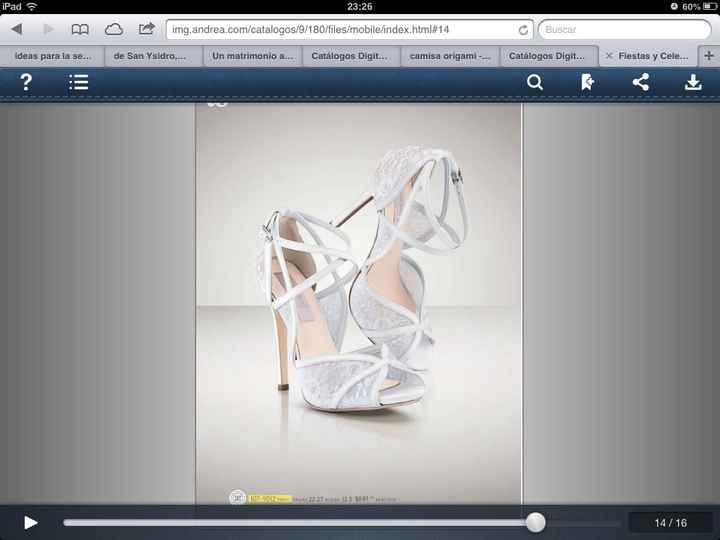Switch to the 'camisa origami -...' tab
720x540 pixels.
click(450, 56)
